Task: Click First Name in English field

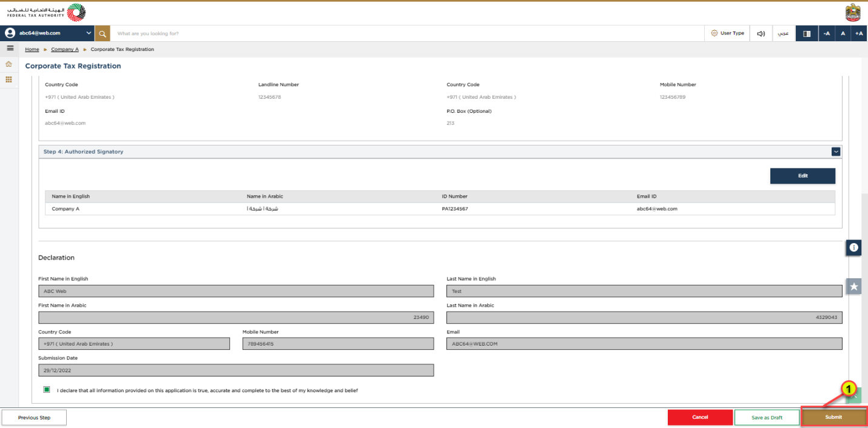Action: pyautogui.click(x=236, y=291)
